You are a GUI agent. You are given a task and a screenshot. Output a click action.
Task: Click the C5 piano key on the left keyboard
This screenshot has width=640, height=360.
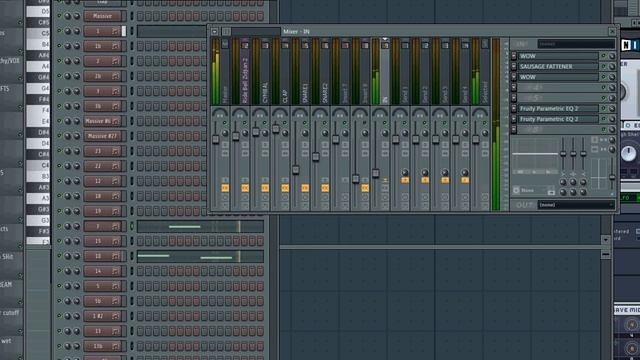38,33
